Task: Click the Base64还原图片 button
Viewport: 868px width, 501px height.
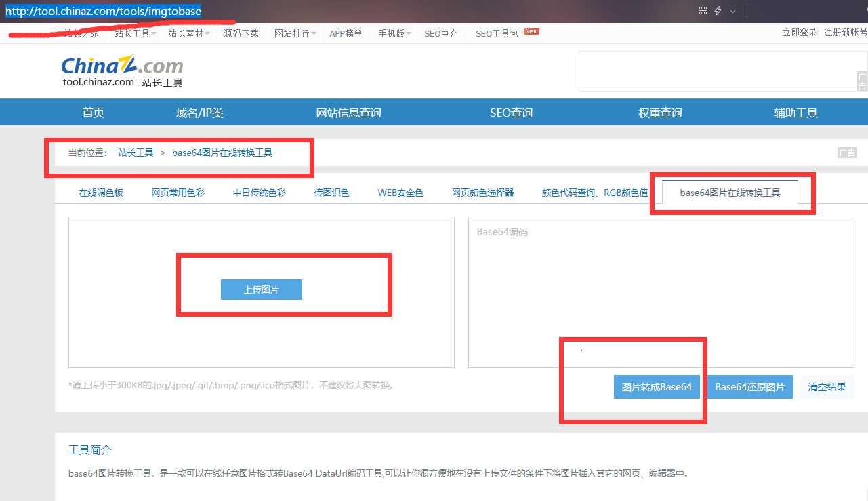Action: coord(750,387)
